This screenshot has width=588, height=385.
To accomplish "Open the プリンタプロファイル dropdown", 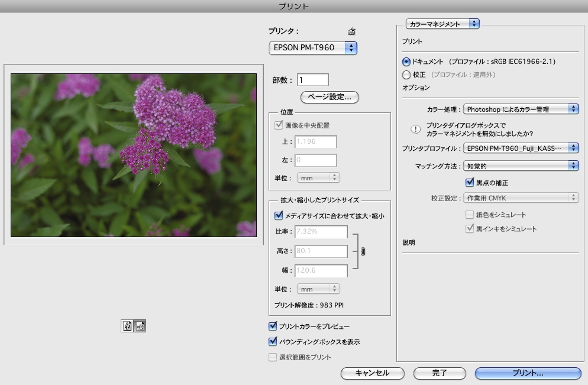I will point(521,148).
